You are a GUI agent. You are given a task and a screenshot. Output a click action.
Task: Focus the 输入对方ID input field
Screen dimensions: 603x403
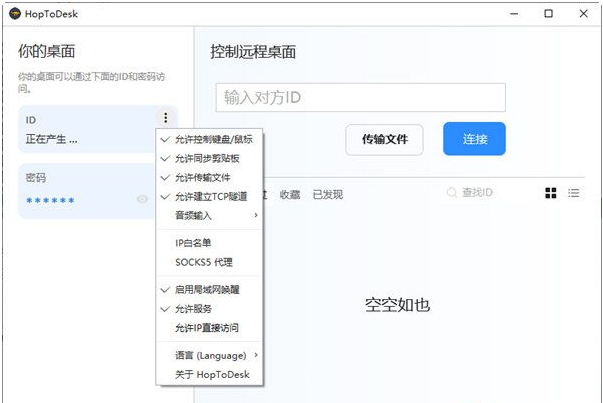coord(360,97)
